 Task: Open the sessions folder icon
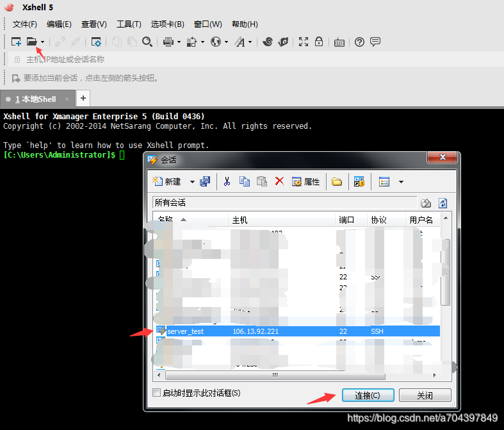pyautogui.click(x=31, y=42)
